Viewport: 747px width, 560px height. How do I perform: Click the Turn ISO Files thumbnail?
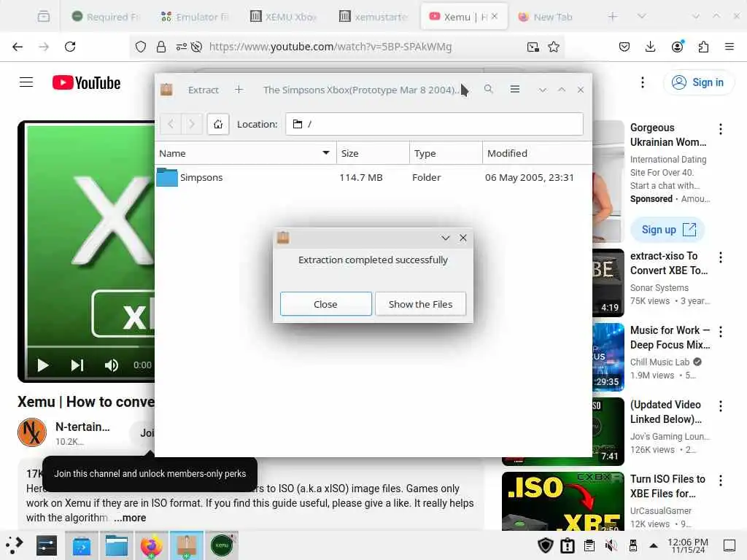point(562,501)
